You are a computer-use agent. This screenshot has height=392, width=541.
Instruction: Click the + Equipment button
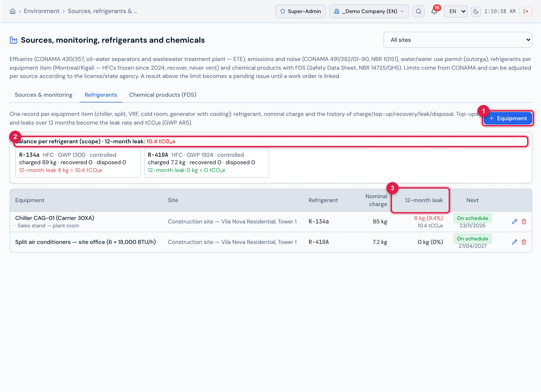pos(508,118)
